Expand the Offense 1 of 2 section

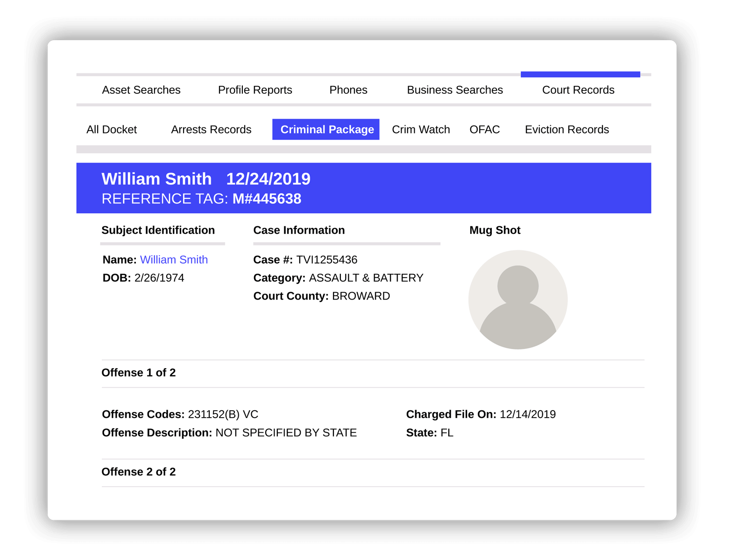(x=373, y=373)
